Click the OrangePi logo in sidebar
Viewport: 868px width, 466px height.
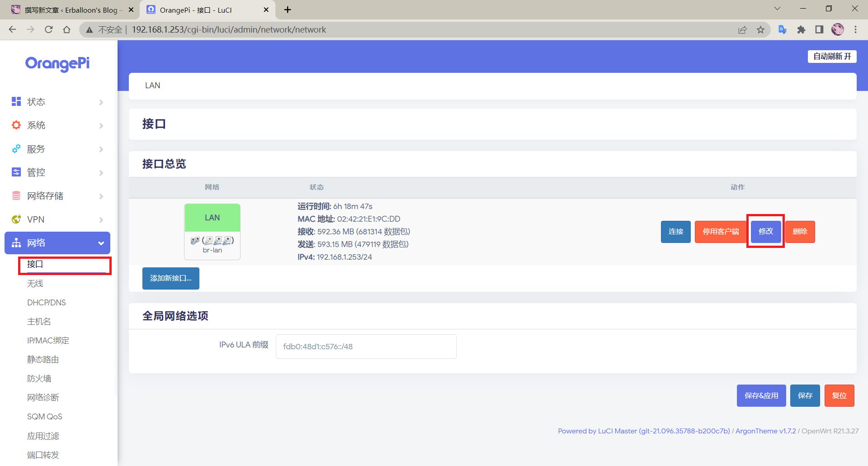57,63
